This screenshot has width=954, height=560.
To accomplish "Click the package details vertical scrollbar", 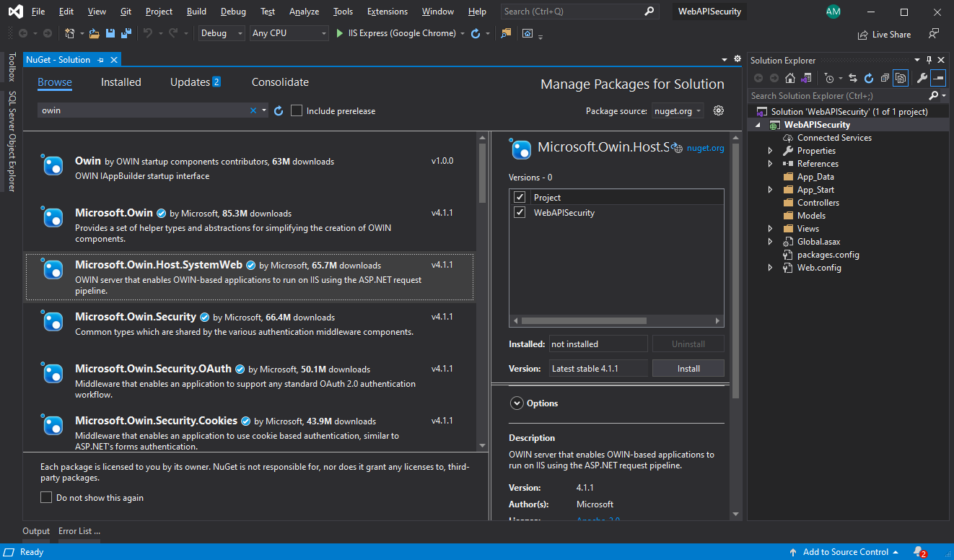I will 735,271.
